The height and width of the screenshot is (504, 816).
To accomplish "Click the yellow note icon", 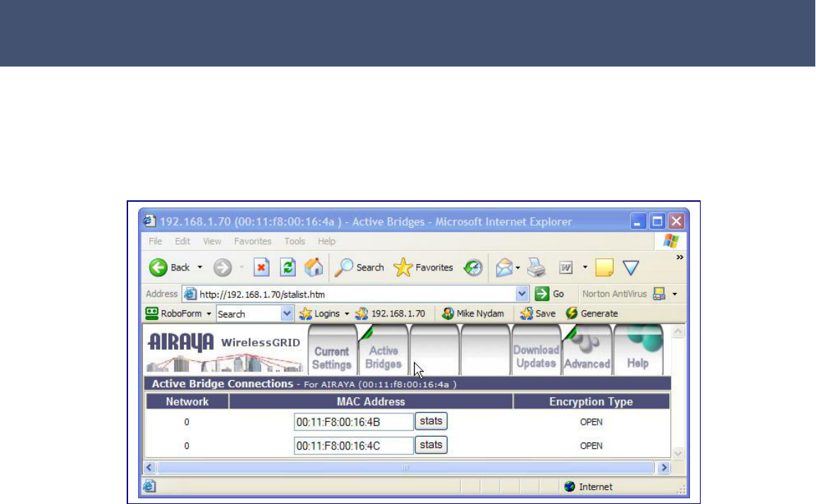I will (604, 268).
